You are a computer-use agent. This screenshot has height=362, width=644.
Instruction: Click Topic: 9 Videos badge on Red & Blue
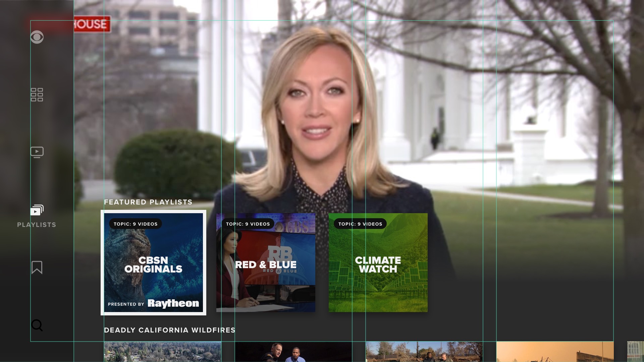[x=248, y=224]
